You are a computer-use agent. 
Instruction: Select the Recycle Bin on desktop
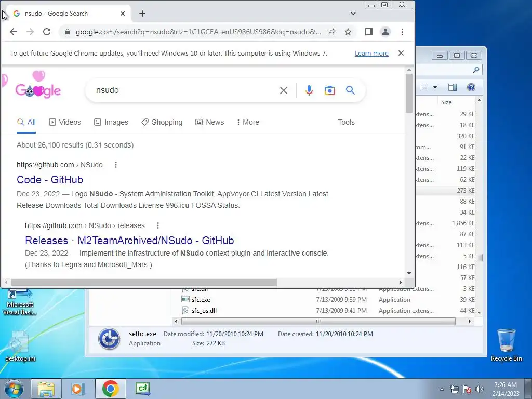[x=506, y=345]
